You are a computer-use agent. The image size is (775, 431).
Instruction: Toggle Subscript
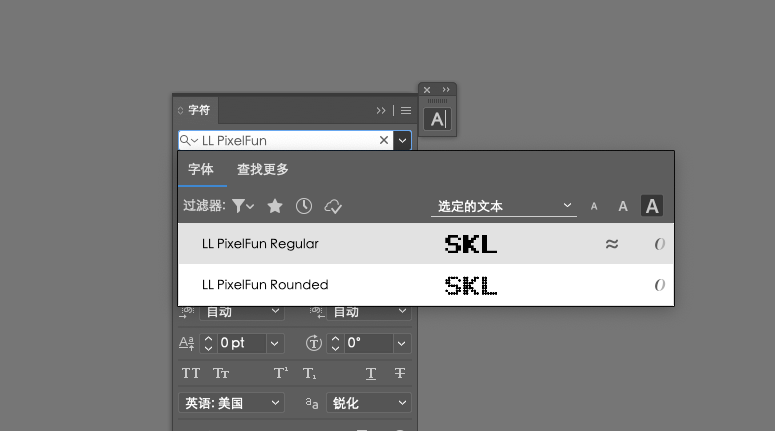(x=309, y=373)
